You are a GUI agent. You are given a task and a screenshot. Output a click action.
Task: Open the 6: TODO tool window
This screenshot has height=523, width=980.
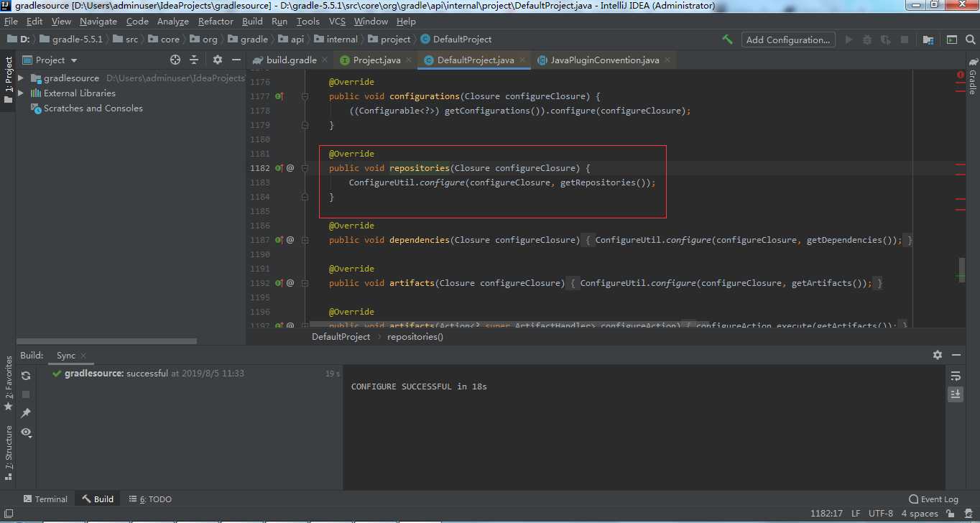coord(150,499)
